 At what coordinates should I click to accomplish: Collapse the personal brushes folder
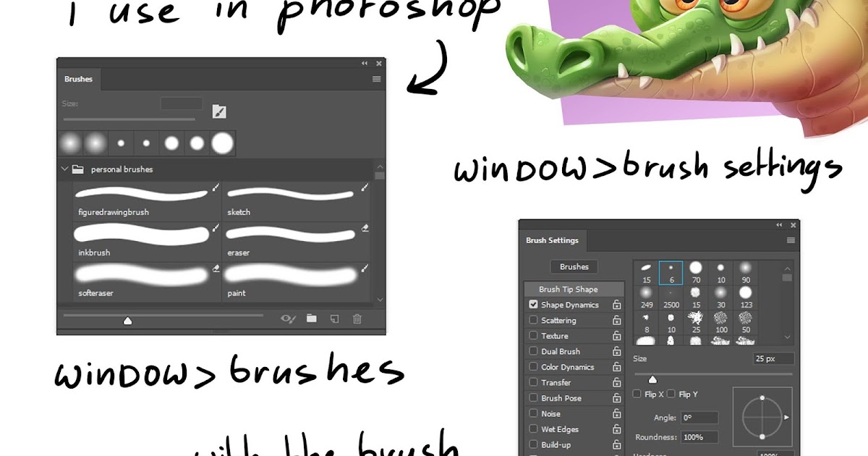[x=66, y=169]
